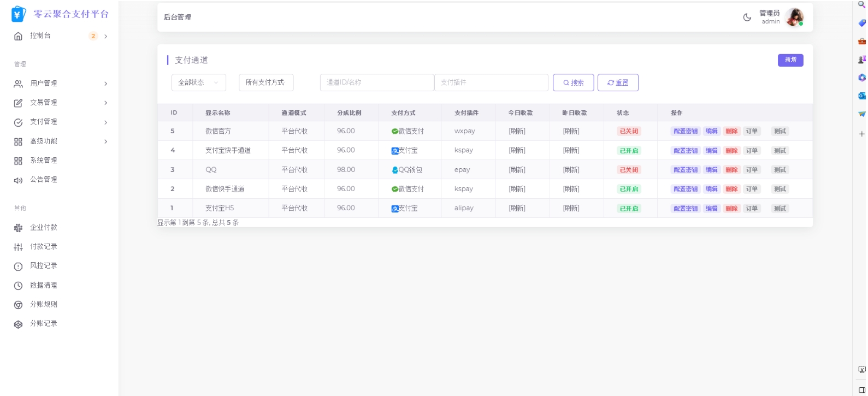
Task: Click the 风控记录 alert icon
Action: tap(18, 267)
